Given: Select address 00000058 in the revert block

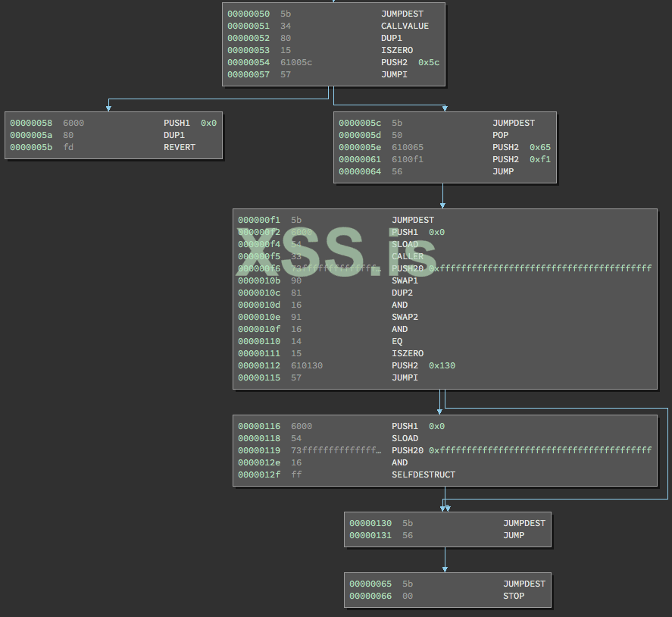Looking at the screenshot, I should point(31,123).
